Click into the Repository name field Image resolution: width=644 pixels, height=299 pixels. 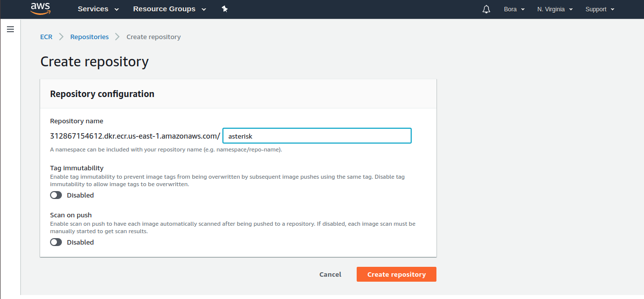[317, 136]
